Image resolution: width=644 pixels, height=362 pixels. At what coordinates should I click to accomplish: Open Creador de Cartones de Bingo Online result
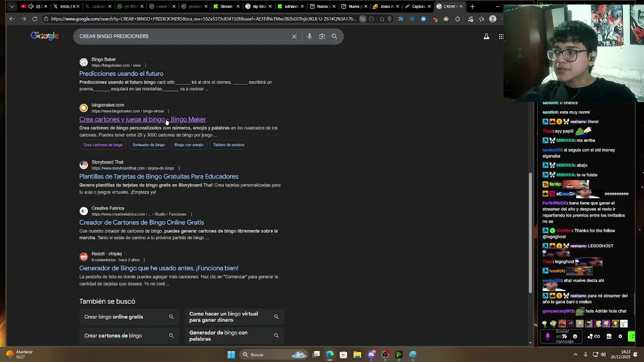click(141, 222)
